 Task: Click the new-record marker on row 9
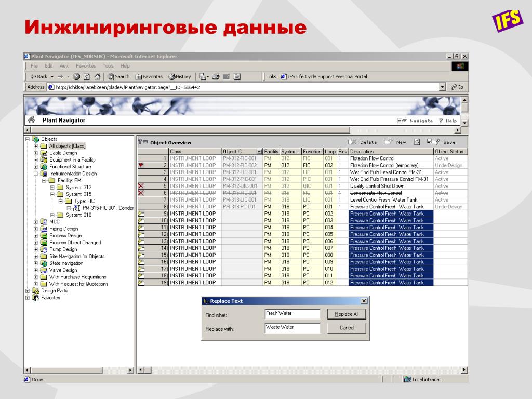pyautogui.click(x=141, y=214)
